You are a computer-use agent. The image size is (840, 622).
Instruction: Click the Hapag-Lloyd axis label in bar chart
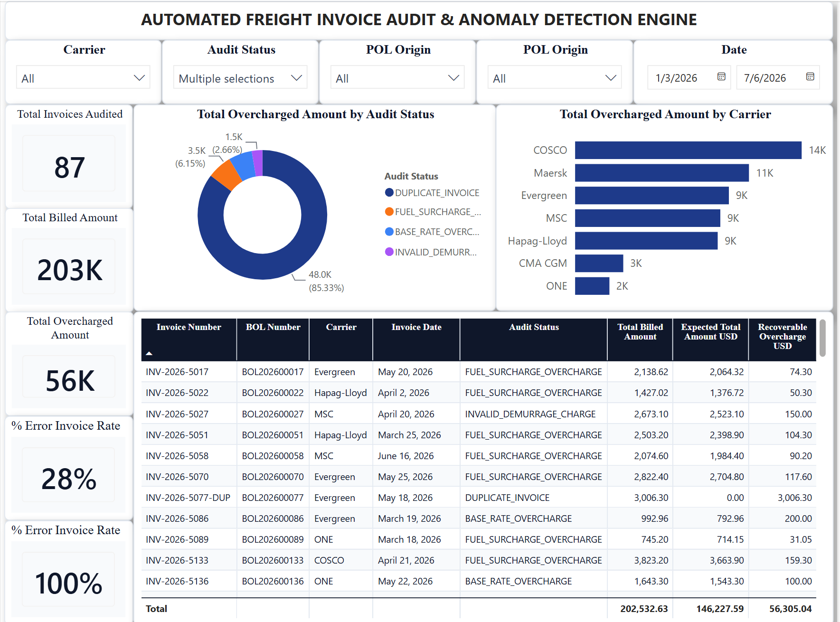point(538,241)
